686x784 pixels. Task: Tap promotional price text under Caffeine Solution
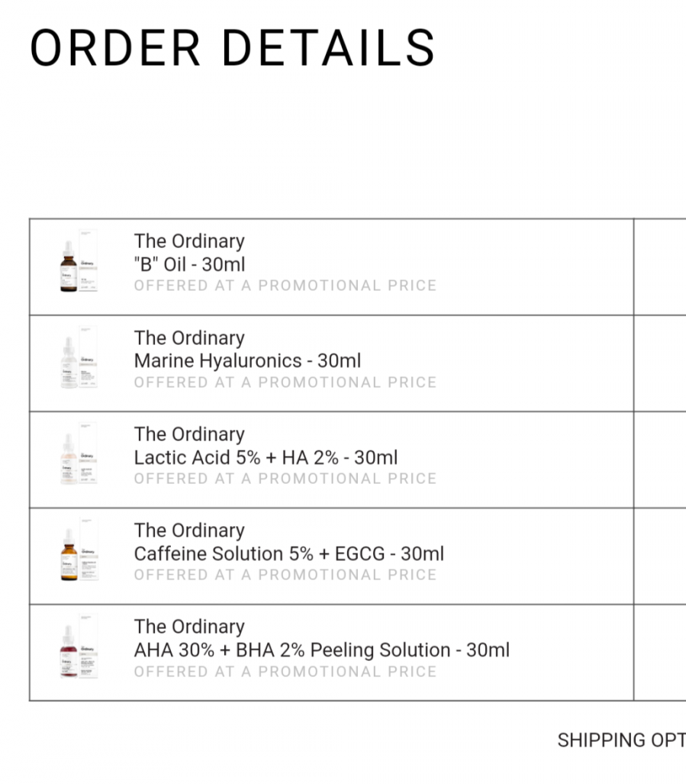point(285,574)
